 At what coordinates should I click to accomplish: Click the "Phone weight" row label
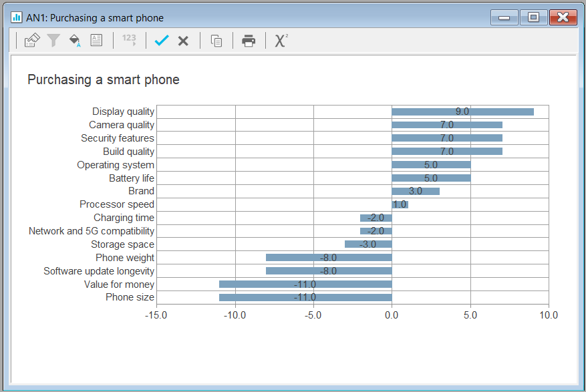point(125,258)
